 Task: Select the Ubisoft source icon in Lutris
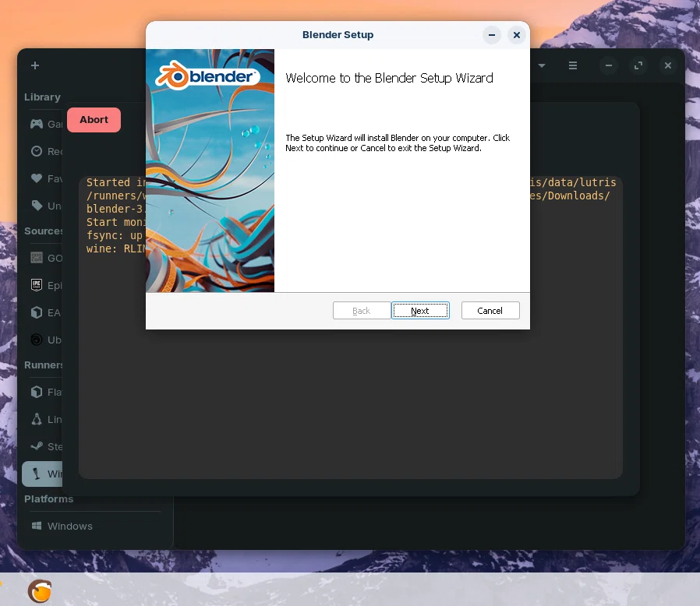[36, 340]
